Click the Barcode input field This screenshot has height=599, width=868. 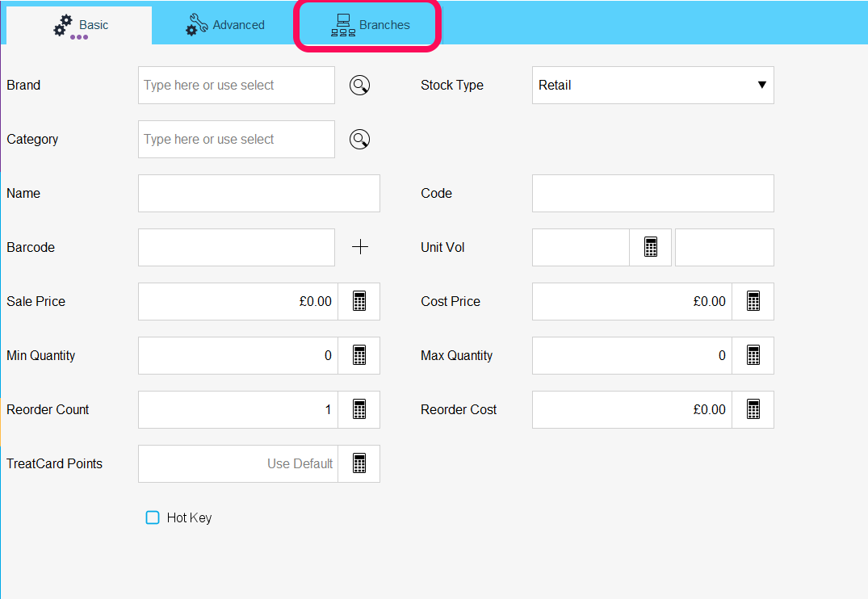[236, 247]
